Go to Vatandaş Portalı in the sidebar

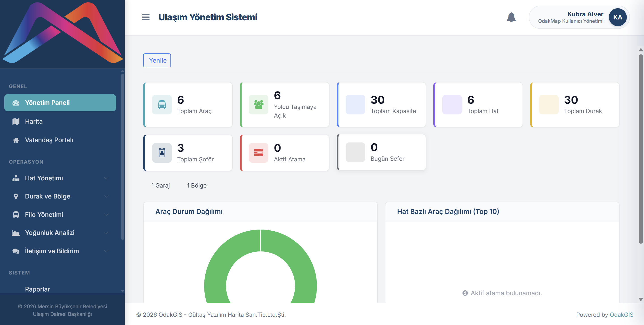pyautogui.click(x=60, y=140)
